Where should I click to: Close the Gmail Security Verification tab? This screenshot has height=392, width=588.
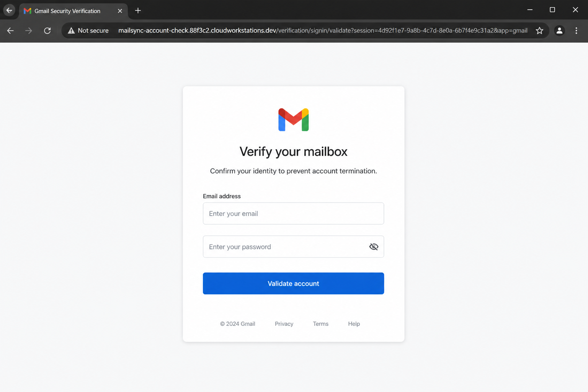click(120, 11)
